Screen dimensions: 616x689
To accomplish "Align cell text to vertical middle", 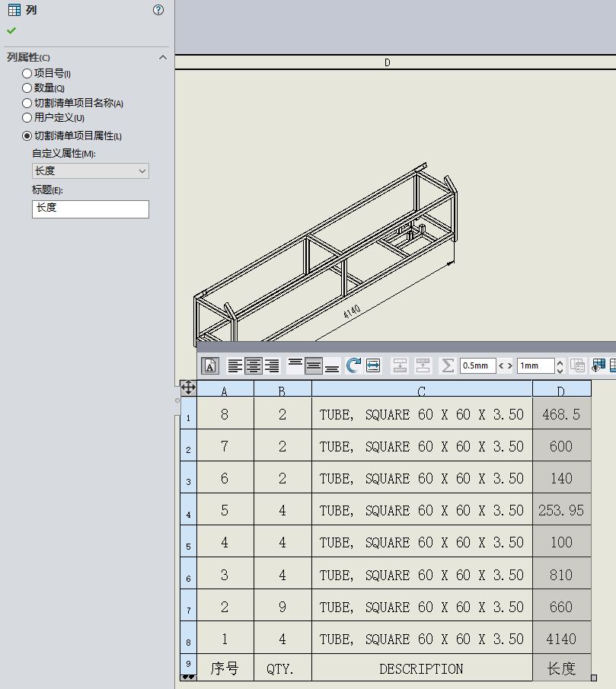I will (313, 365).
